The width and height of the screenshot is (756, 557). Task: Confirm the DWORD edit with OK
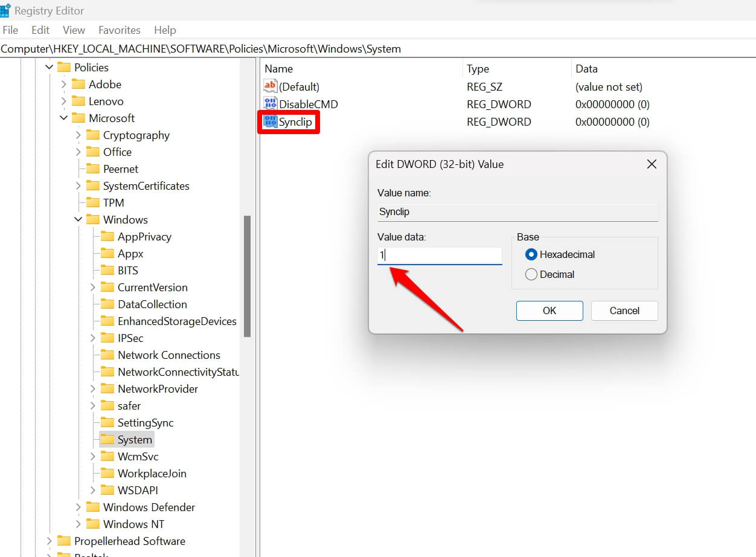pos(549,311)
